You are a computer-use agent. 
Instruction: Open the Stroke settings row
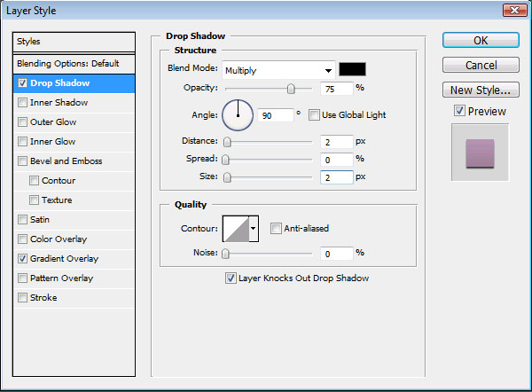(x=74, y=298)
